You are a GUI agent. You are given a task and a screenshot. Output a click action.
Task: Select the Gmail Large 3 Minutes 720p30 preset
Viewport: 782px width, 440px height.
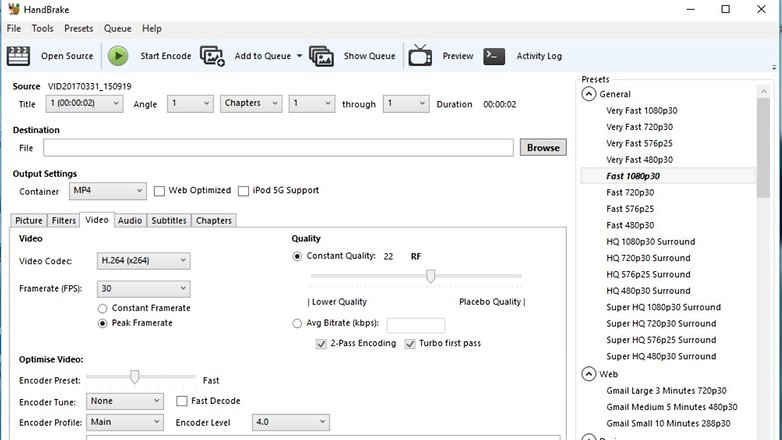(666, 391)
